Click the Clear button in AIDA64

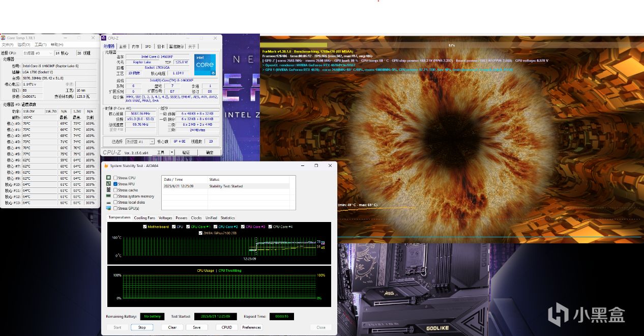pyautogui.click(x=172, y=327)
